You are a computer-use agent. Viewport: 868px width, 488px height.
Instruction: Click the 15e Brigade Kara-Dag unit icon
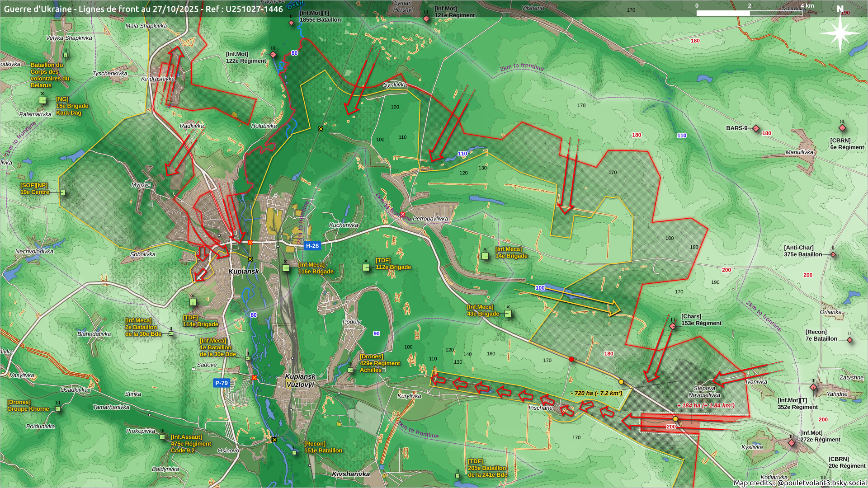(42, 100)
